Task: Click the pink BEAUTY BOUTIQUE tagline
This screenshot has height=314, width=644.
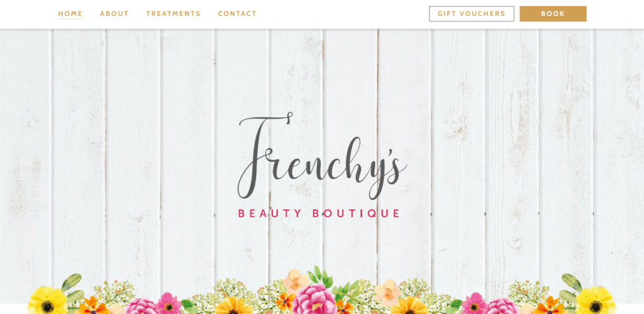Action: (319, 213)
